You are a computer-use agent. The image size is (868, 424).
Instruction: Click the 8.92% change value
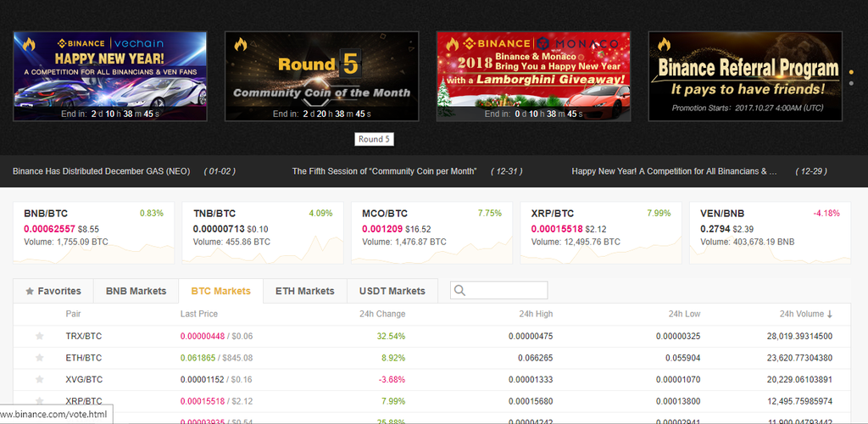pyautogui.click(x=393, y=358)
